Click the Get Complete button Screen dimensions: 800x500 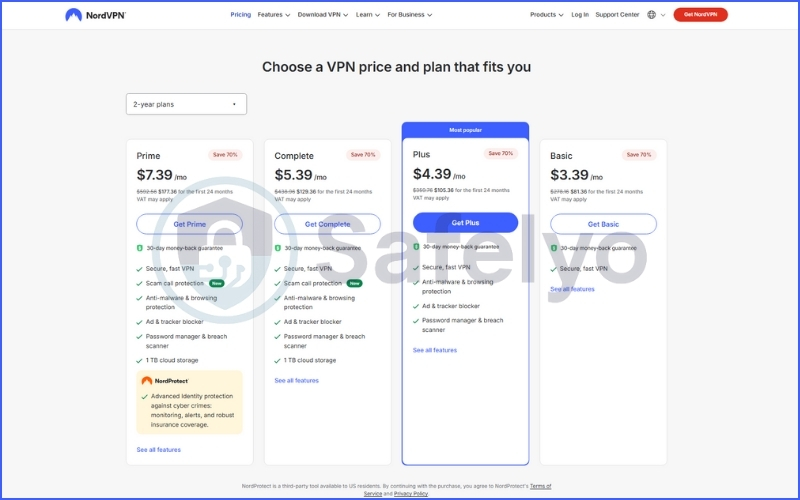[328, 224]
